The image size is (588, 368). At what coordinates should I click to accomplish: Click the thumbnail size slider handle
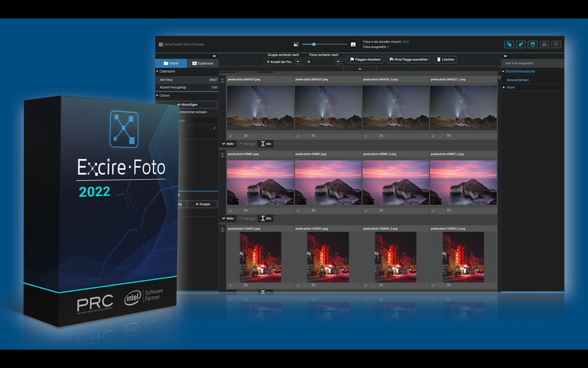314,44
